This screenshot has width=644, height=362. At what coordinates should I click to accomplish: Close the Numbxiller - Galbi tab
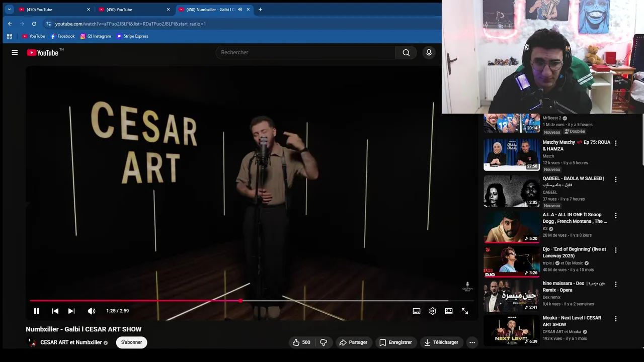pyautogui.click(x=248, y=10)
